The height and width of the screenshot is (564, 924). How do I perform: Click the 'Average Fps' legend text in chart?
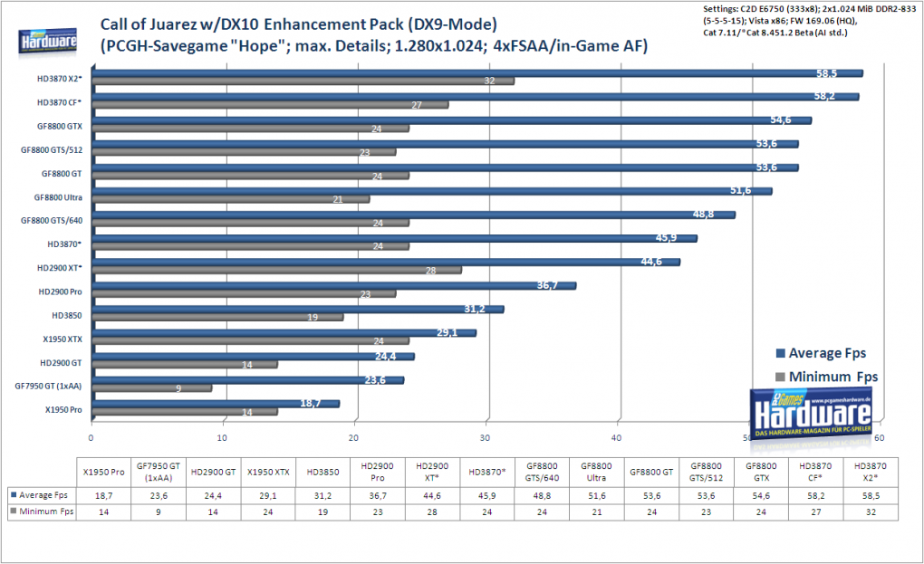click(827, 353)
